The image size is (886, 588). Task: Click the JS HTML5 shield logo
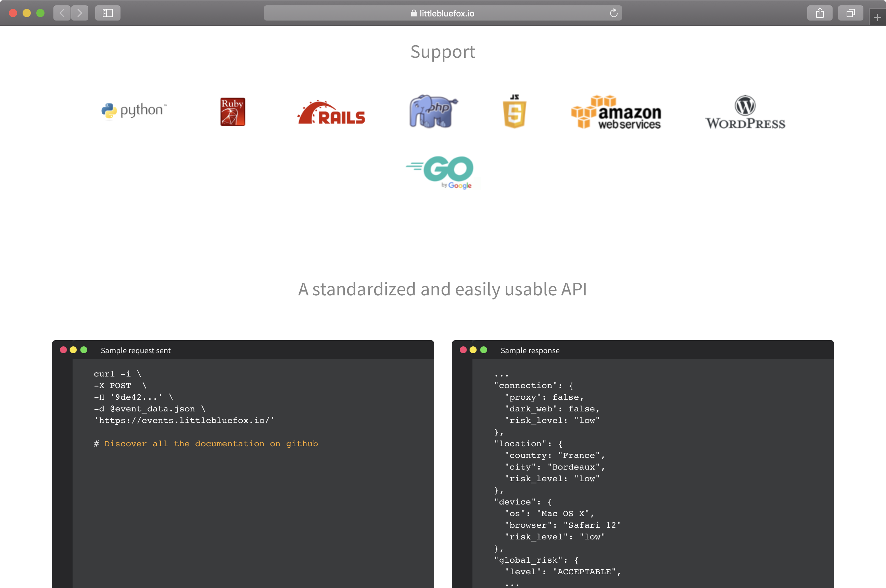[x=514, y=111]
